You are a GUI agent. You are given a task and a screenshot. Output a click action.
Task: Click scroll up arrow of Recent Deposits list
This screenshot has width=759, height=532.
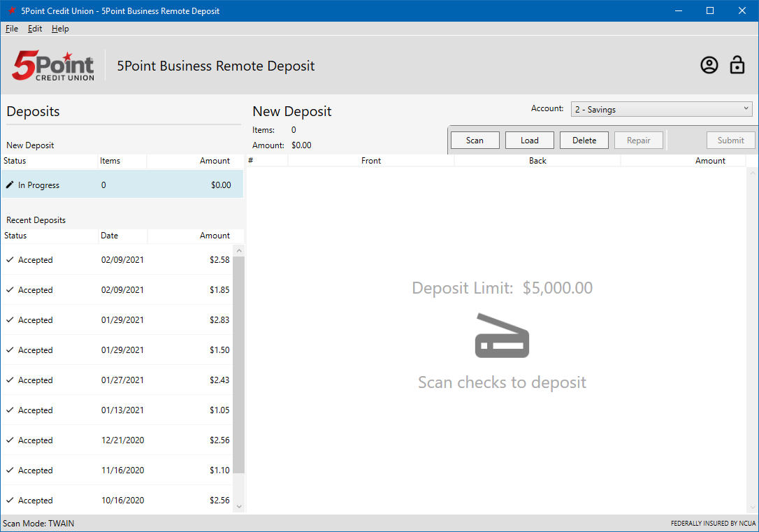(238, 251)
